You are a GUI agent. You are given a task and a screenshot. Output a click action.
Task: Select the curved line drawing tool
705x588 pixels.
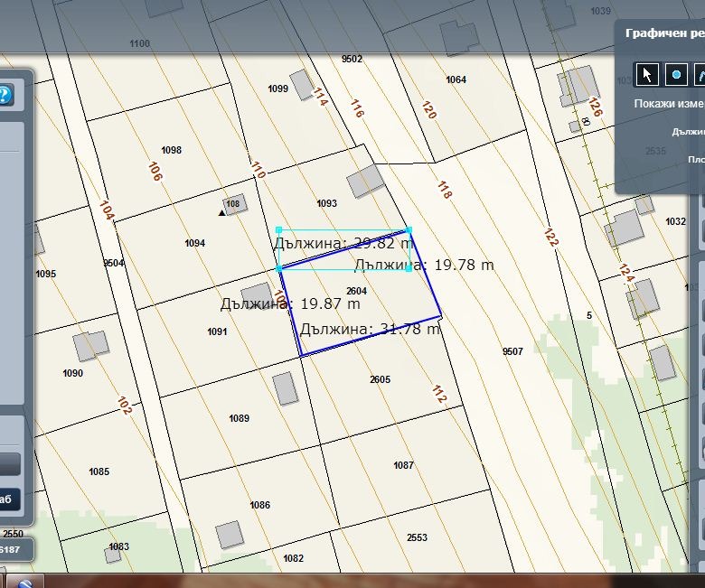point(700,74)
